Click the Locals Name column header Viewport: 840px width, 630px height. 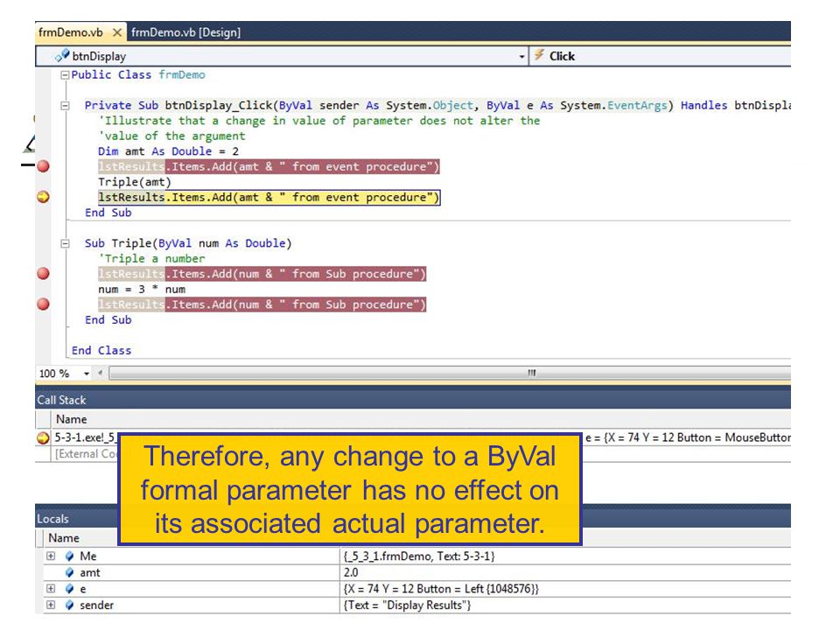(x=64, y=538)
